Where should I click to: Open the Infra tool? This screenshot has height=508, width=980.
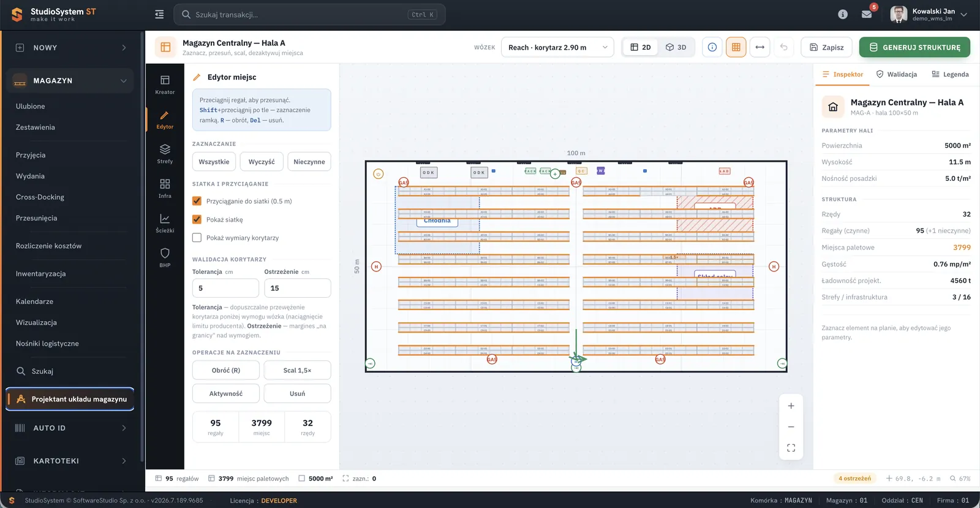[165, 189]
